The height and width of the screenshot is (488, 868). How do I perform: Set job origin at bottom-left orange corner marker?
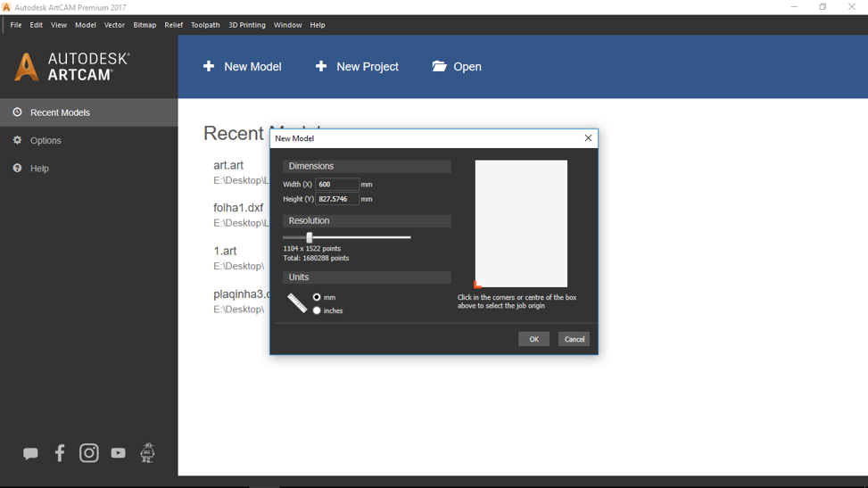(477, 285)
